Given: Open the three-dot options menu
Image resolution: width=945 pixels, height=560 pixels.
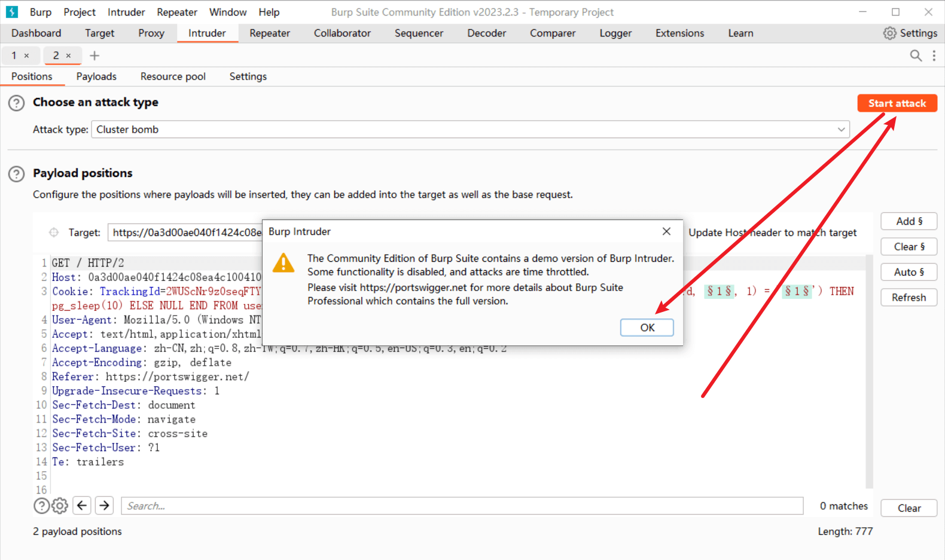Looking at the screenshot, I should tap(934, 56).
